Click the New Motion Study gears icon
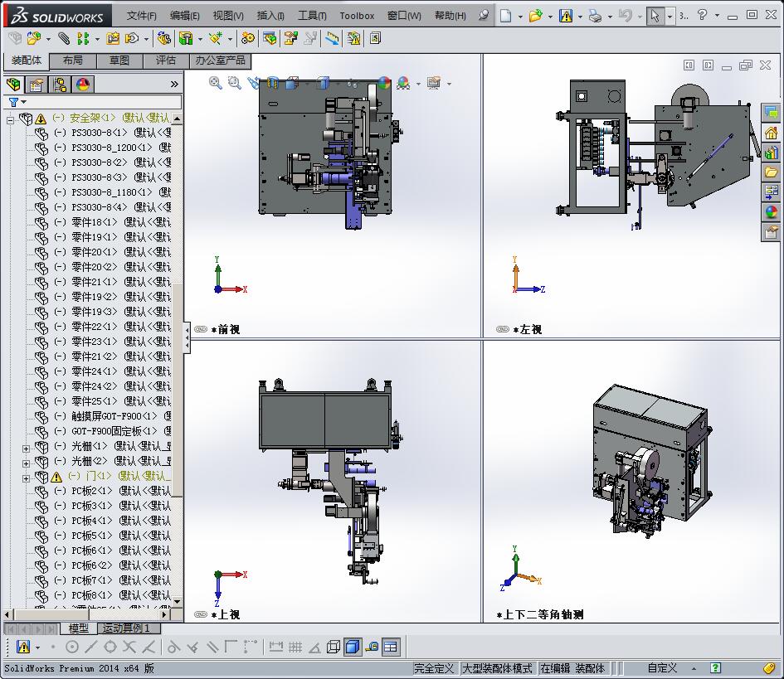This screenshot has width=784, height=679. (x=247, y=38)
